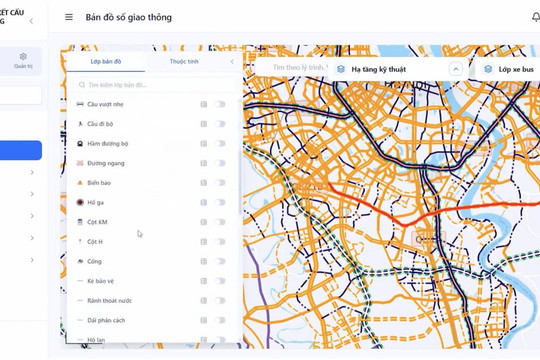
Task: Open the table icon for Hố ga
Action: coord(204,202)
